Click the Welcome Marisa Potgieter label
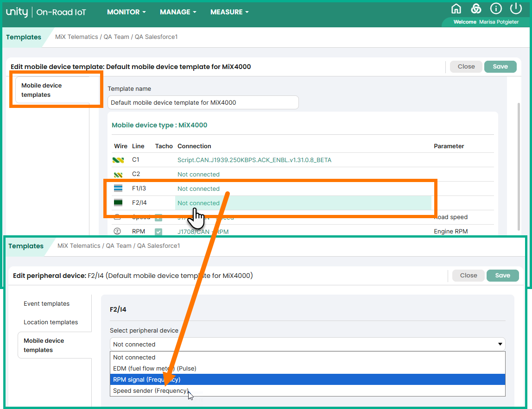Screen dimensions: 532x409 click(486, 22)
